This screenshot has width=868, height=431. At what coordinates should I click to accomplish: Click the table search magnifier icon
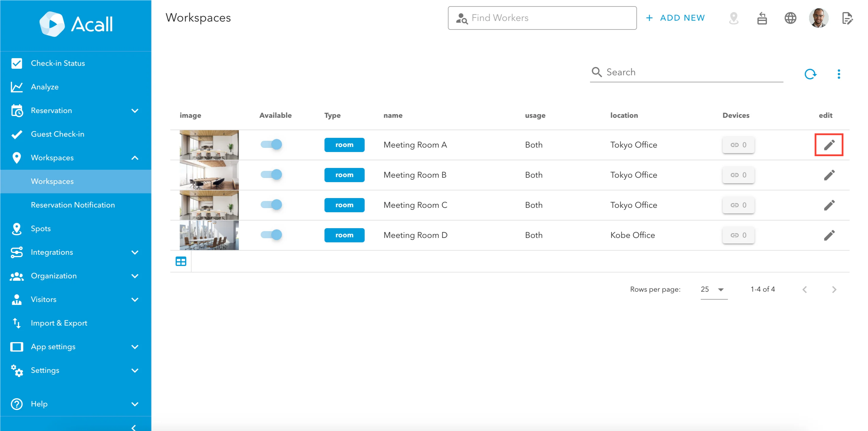596,72
